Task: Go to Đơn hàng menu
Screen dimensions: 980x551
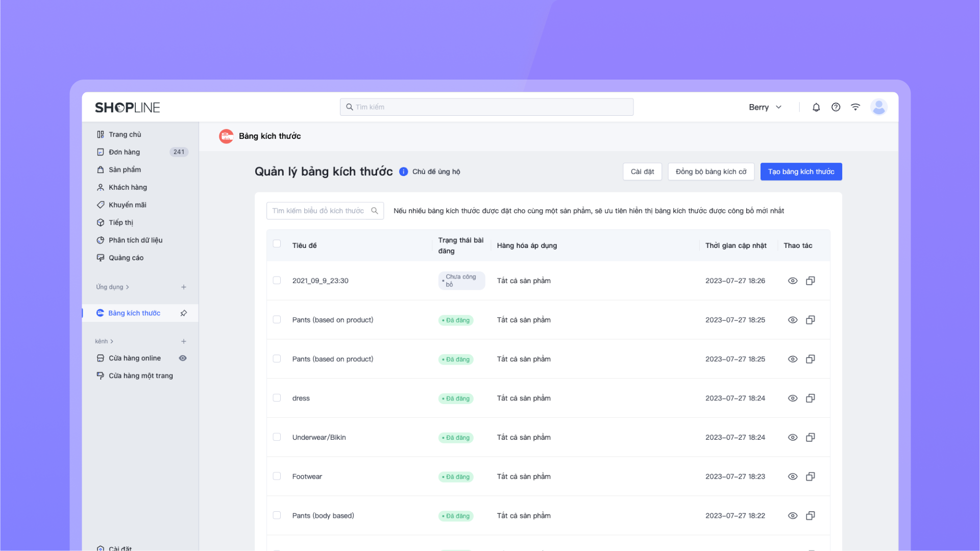Action: [x=124, y=152]
